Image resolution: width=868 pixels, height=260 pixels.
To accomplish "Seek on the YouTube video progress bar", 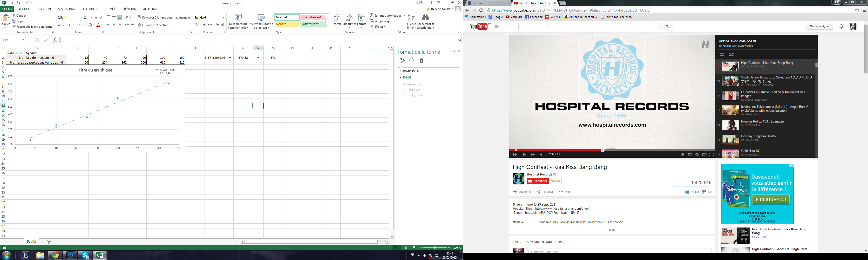I will tap(612, 150).
